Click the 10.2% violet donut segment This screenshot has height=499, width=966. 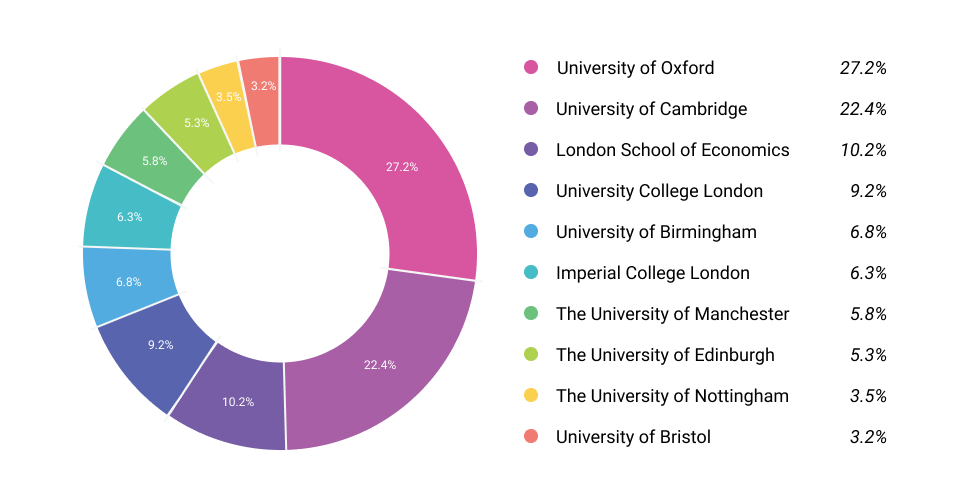coord(238,402)
